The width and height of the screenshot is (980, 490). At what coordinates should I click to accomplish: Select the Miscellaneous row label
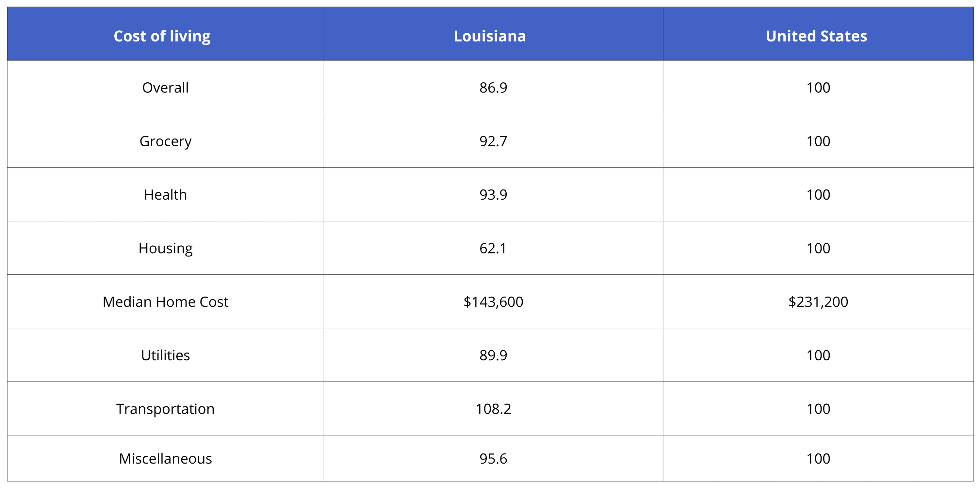[166, 459]
